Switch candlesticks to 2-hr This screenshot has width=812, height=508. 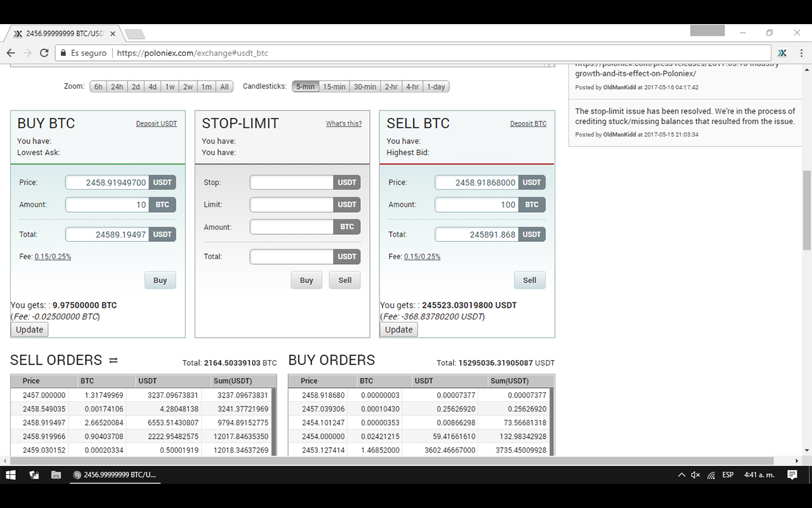tap(391, 86)
